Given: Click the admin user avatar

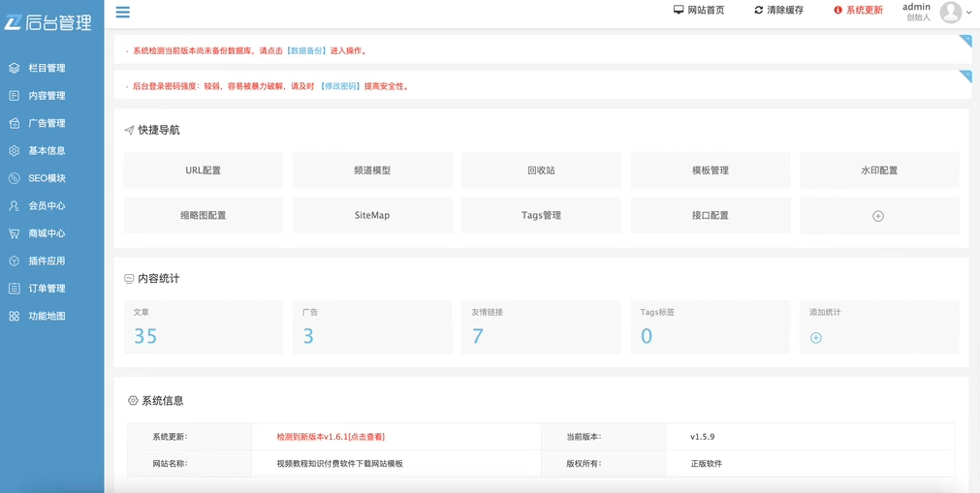Looking at the screenshot, I should [x=950, y=12].
